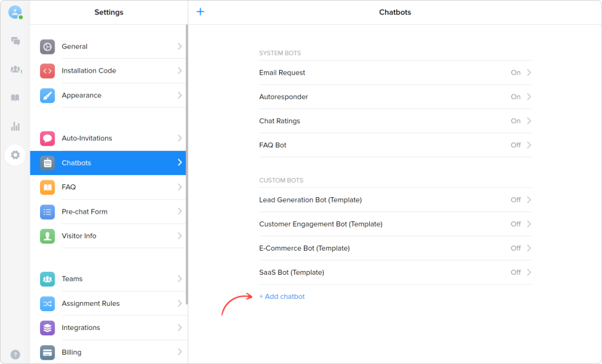View the analytics bar chart icon
The image size is (602, 364).
15,126
